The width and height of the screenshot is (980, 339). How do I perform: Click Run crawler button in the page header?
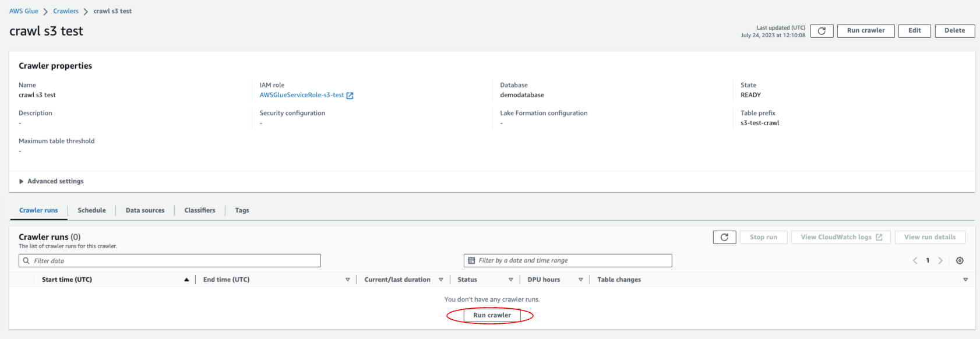point(865,31)
